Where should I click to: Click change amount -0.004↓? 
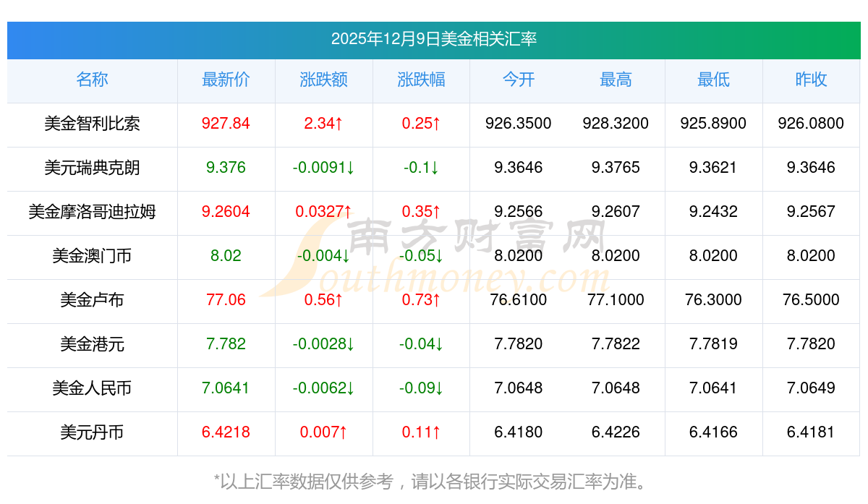pyautogui.click(x=323, y=256)
